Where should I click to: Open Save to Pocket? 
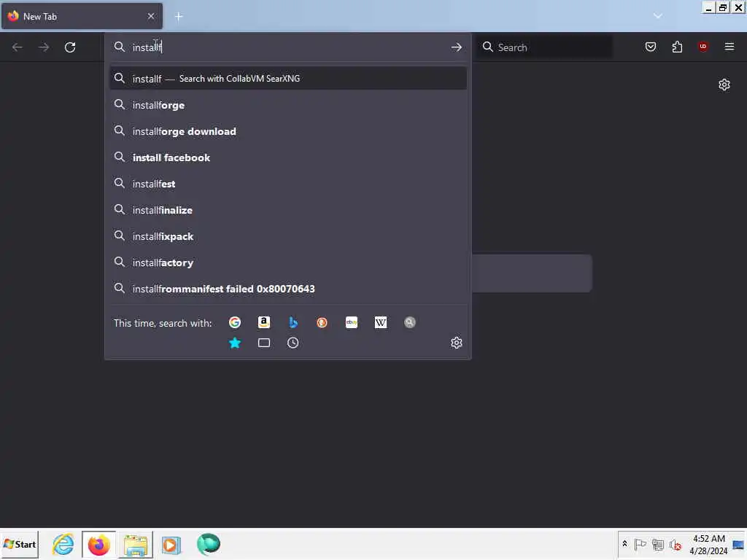[x=651, y=47]
